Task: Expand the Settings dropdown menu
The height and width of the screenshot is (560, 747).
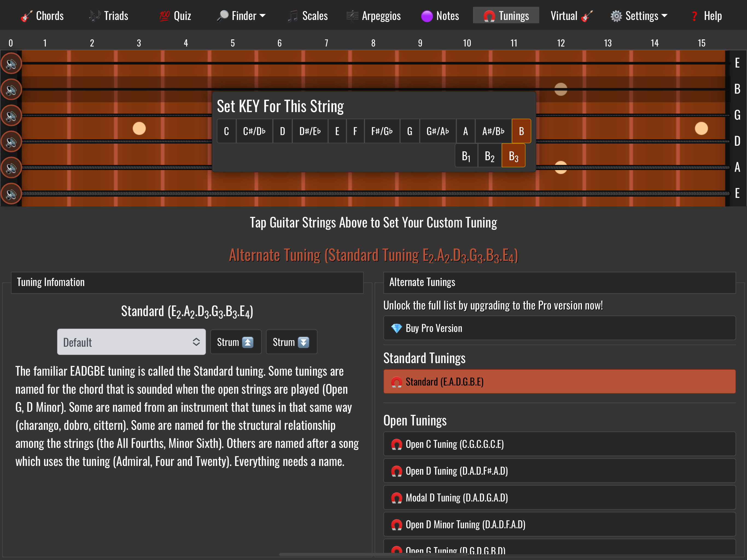Action: click(639, 16)
